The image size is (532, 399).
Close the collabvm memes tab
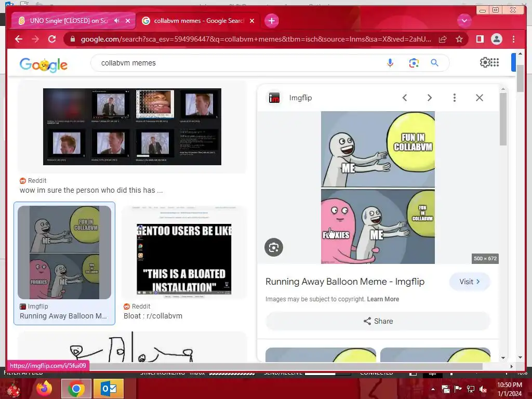tap(252, 21)
